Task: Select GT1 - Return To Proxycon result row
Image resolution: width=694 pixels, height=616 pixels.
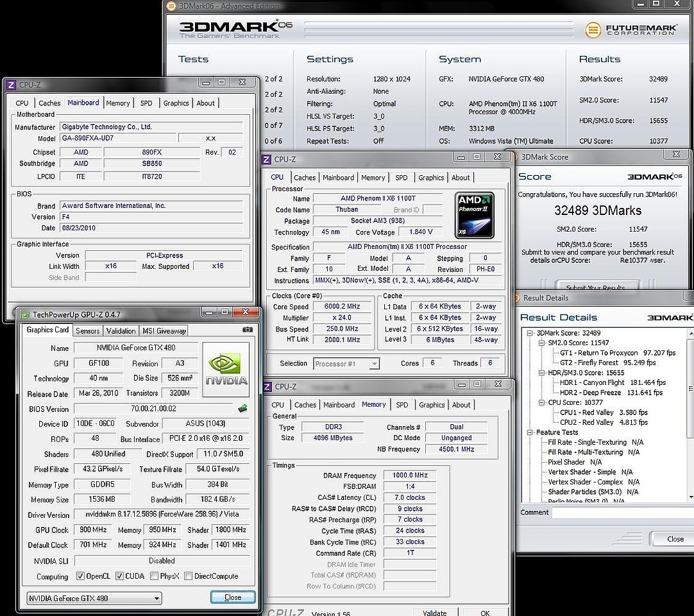Action: tap(618, 353)
